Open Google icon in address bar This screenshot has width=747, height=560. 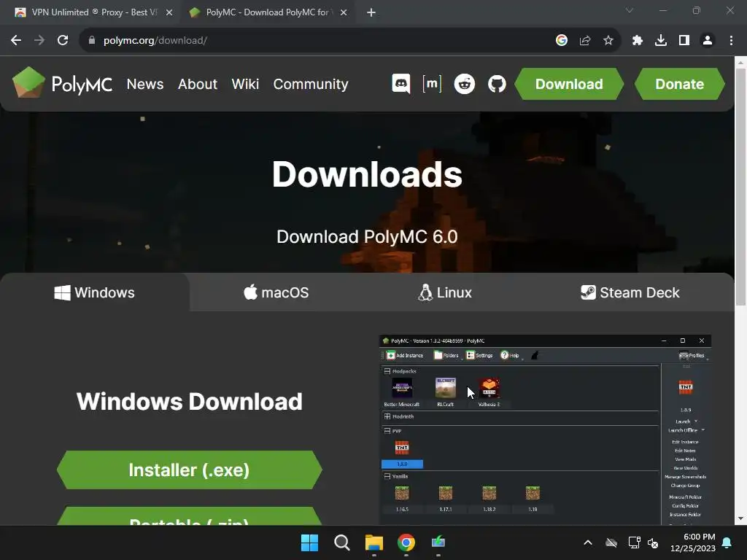(562, 41)
